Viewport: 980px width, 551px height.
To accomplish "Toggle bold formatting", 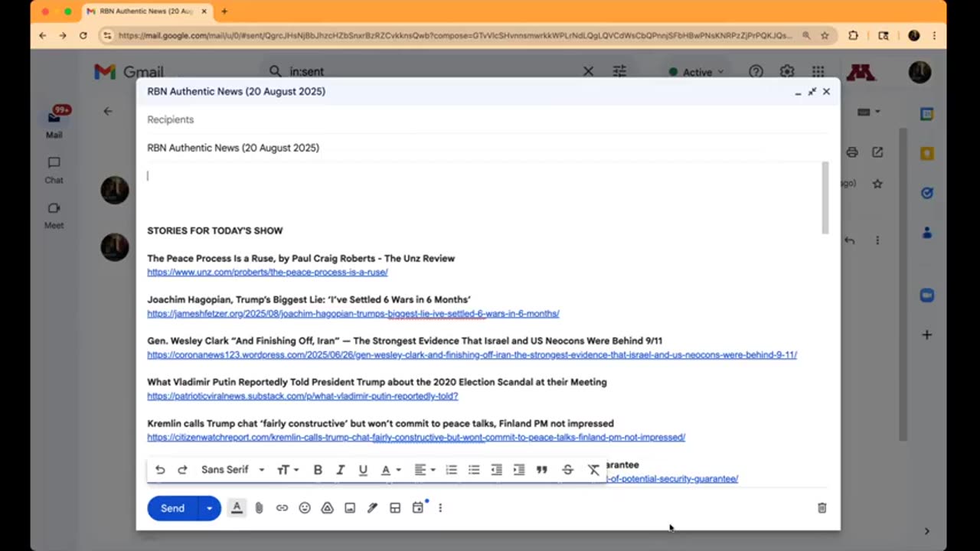I will tap(318, 470).
